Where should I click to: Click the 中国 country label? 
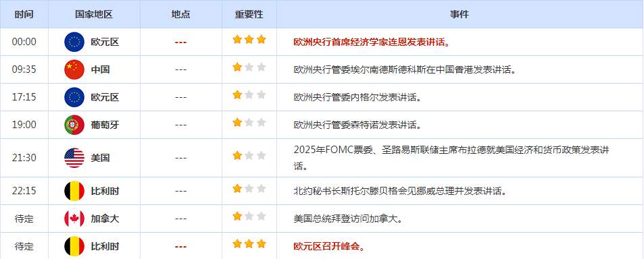pyautogui.click(x=100, y=69)
